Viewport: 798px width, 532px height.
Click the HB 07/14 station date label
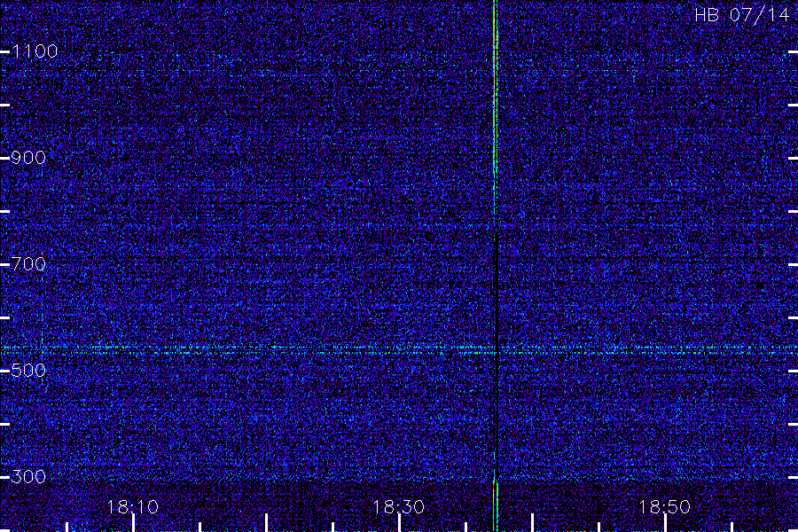tap(742, 15)
